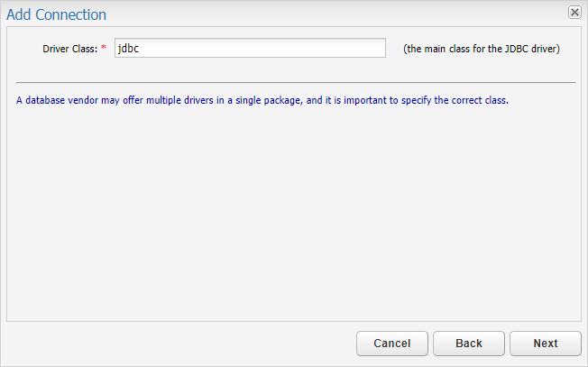Click the 'Add Connection' title text
Image resolution: width=588 pixels, height=367 pixels.
(56, 14)
